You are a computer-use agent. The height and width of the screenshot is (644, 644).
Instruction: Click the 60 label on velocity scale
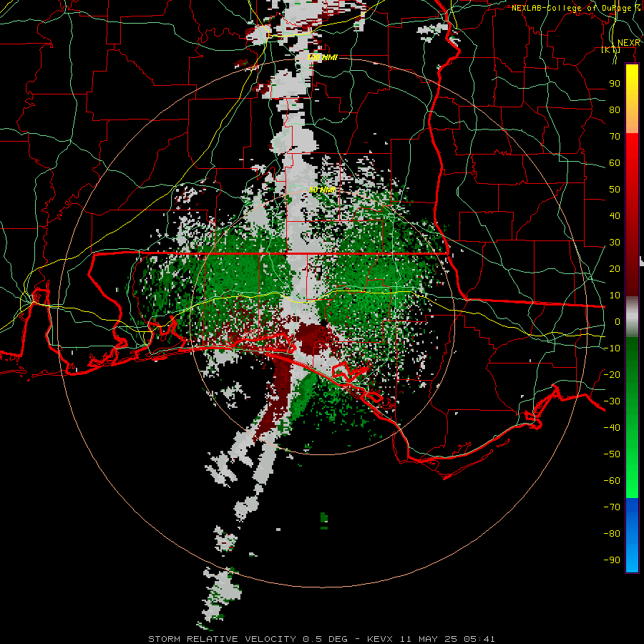click(x=615, y=162)
